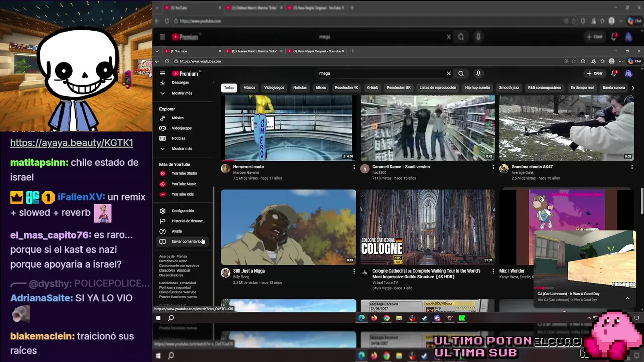The width and height of the screenshot is (644, 362).
Task: Select the G-funk filter chip
Action: coord(372,88)
